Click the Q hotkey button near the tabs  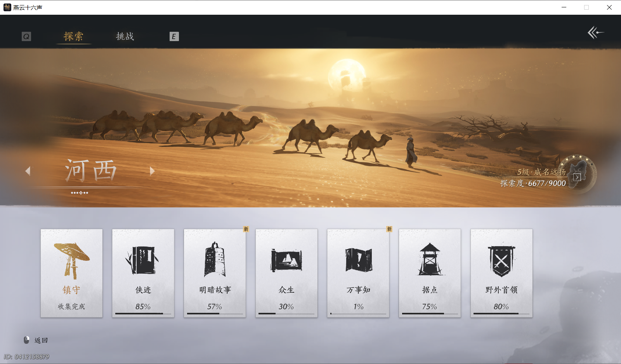26,36
